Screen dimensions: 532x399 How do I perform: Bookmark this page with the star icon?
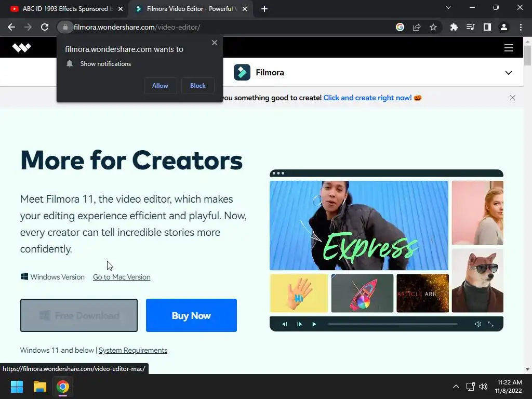coord(433,27)
